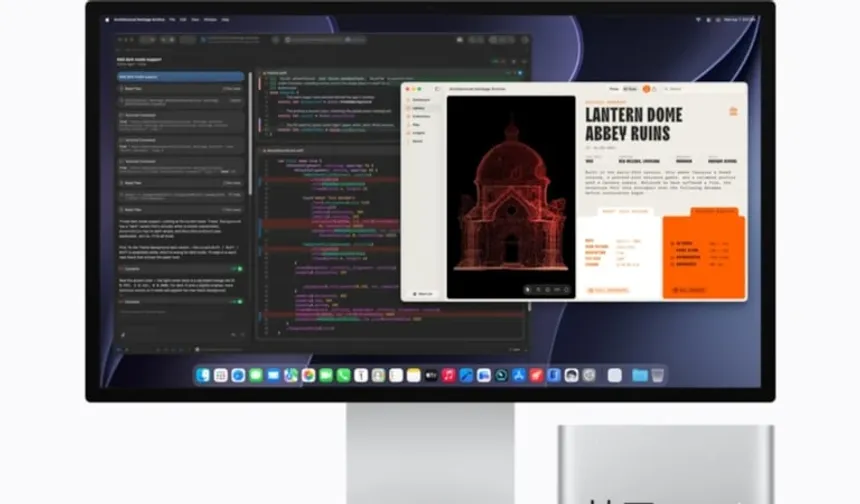Launch Apple TV from the Dock
Viewport: 860px width, 504px height.
click(x=431, y=375)
